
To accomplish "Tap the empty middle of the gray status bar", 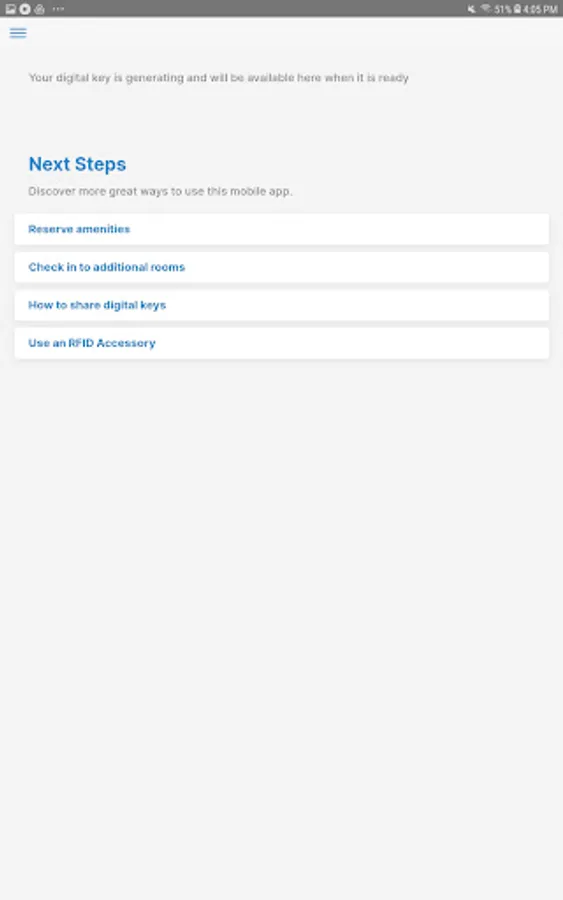I will point(264,9).
